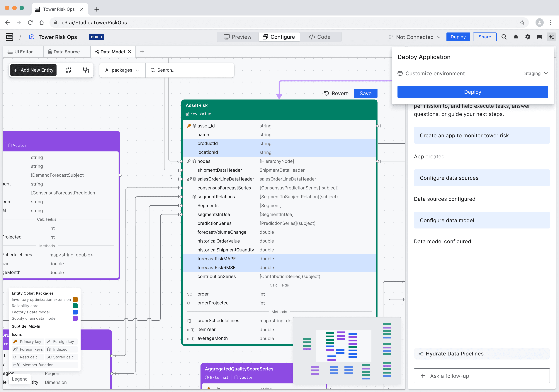Click the entity grouping icon in toolbar
559x392 pixels.
coord(86,70)
